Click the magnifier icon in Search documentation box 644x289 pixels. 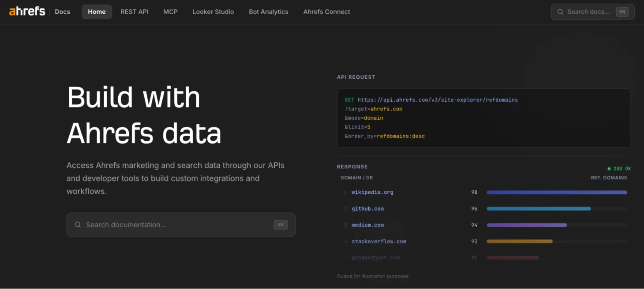pyautogui.click(x=78, y=225)
